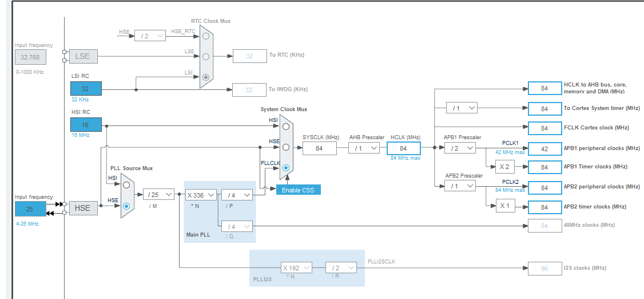The width and height of the screenshot is (644, 299).
Task: Click the '0-1000 KHz' range label
Action: coord(30,72)
